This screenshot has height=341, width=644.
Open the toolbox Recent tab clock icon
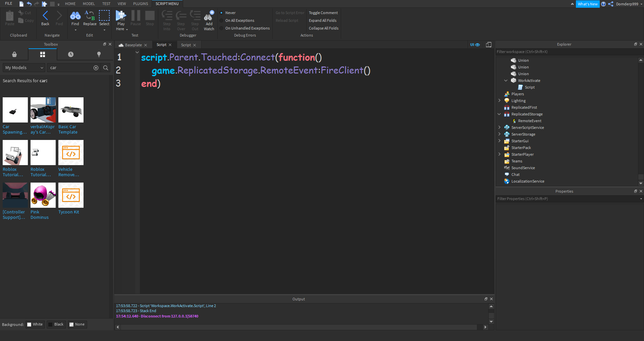click(x=71, y=54)
